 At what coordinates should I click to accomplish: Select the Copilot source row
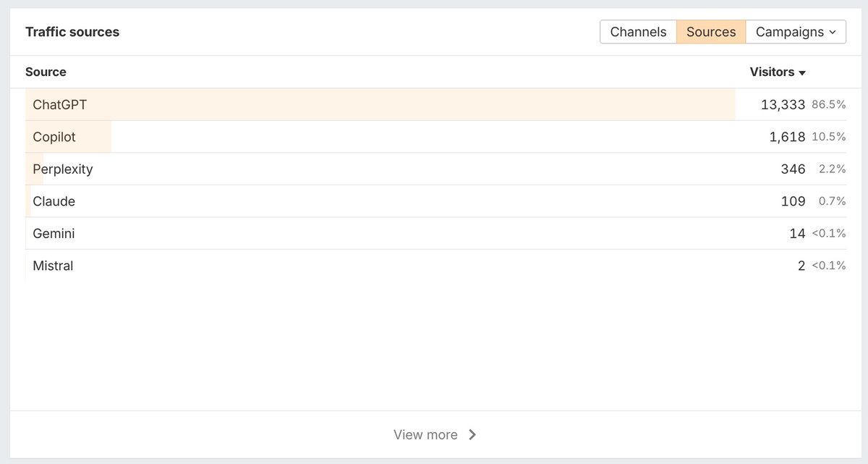click(54, 137)
